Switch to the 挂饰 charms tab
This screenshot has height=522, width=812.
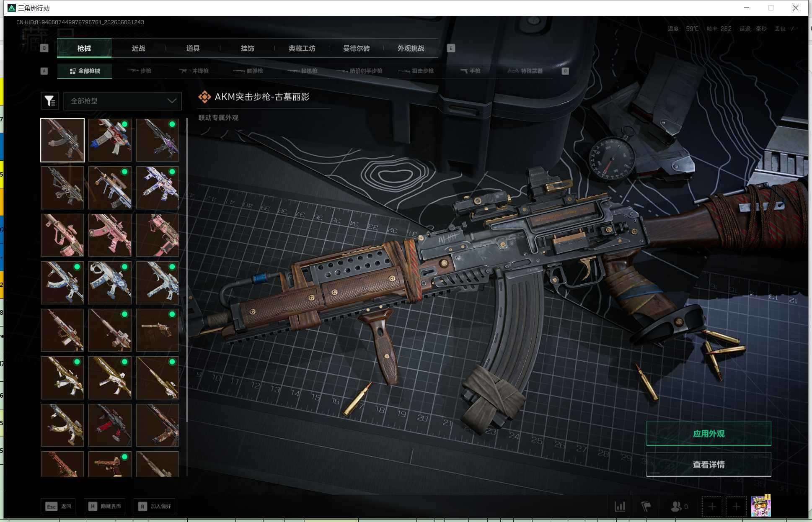[x=248, y=48]
